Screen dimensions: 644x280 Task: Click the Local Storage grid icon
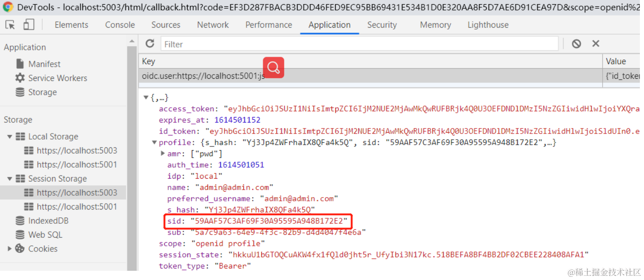tap(20, 137)
